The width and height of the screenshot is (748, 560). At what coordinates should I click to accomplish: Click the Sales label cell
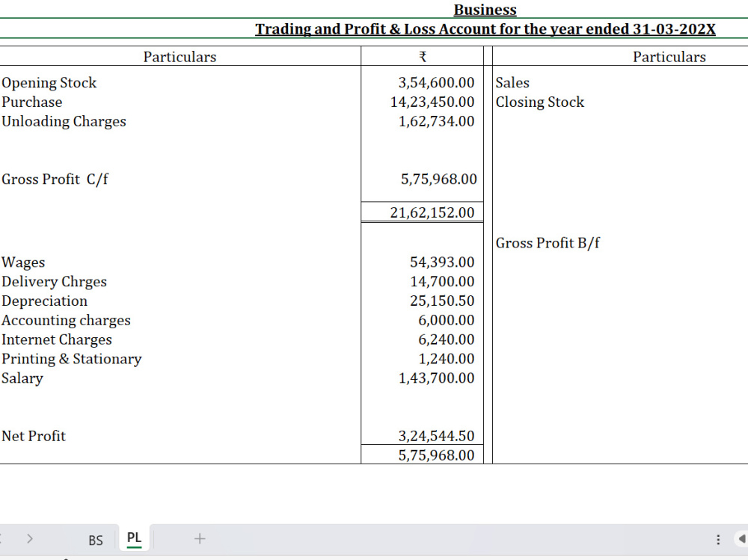(512, 82)
